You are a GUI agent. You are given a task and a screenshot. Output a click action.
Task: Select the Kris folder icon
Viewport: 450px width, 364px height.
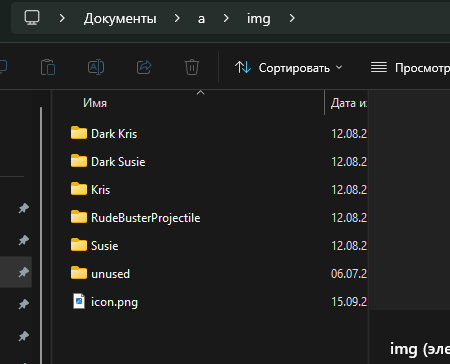pyautogui.click(x=79, y=189)
